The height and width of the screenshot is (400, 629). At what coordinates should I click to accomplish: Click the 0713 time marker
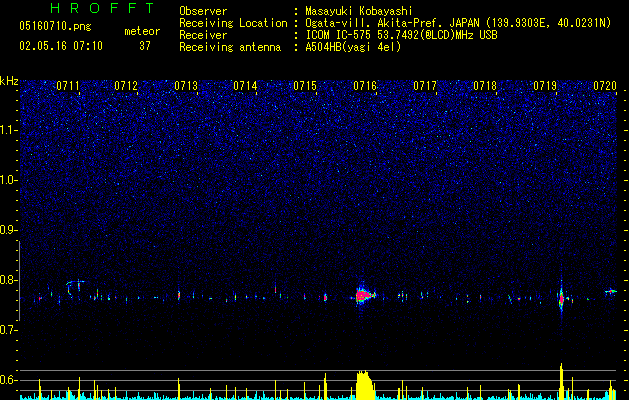186,86
